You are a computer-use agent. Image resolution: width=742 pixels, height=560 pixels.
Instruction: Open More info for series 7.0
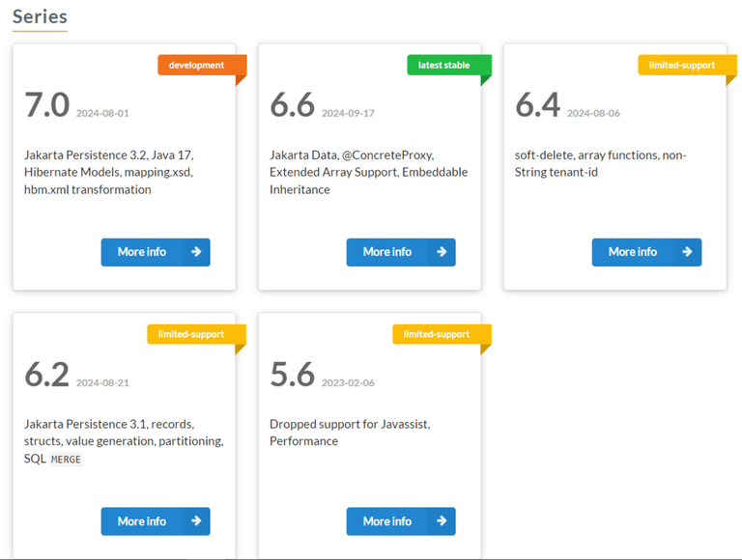(156, 252)
